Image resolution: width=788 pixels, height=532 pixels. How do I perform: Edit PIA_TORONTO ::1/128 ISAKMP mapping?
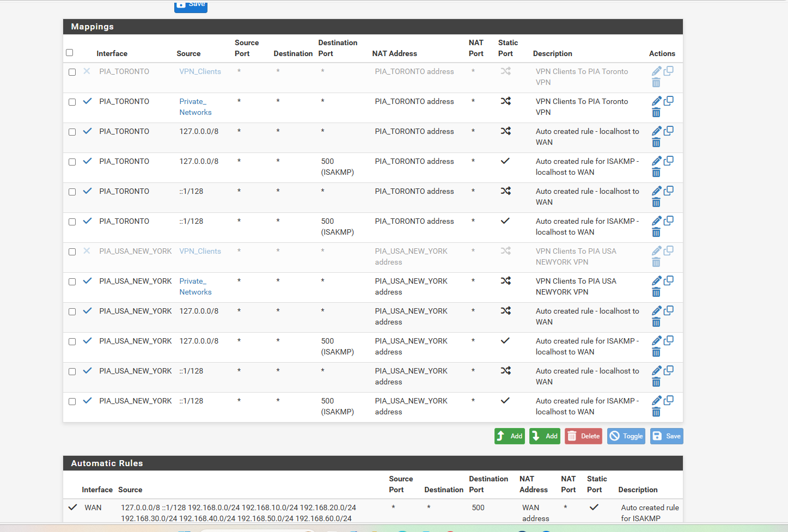[657, 221]
